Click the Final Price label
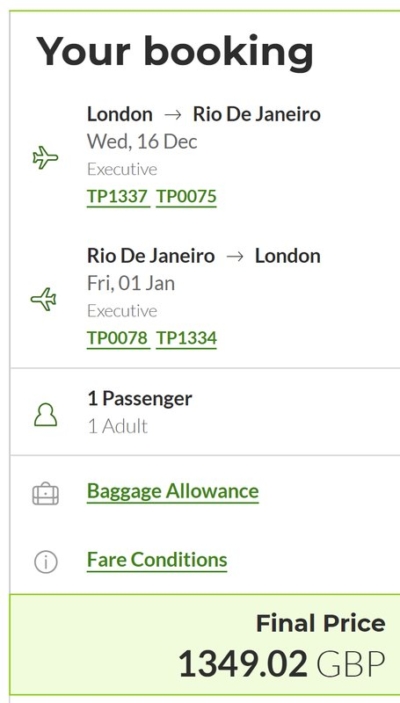 coord(321,624)
